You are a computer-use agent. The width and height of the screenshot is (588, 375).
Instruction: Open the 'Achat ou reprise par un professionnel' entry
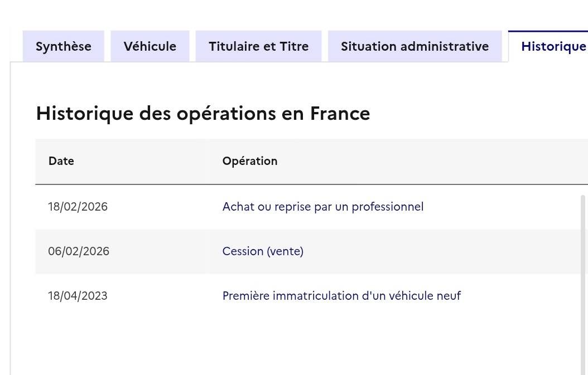click(x=322, y=206)
